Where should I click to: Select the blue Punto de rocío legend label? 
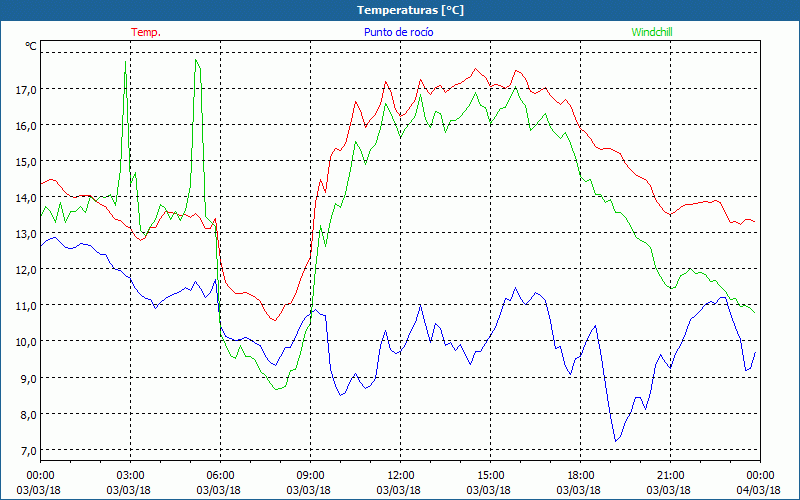[398, 32]
